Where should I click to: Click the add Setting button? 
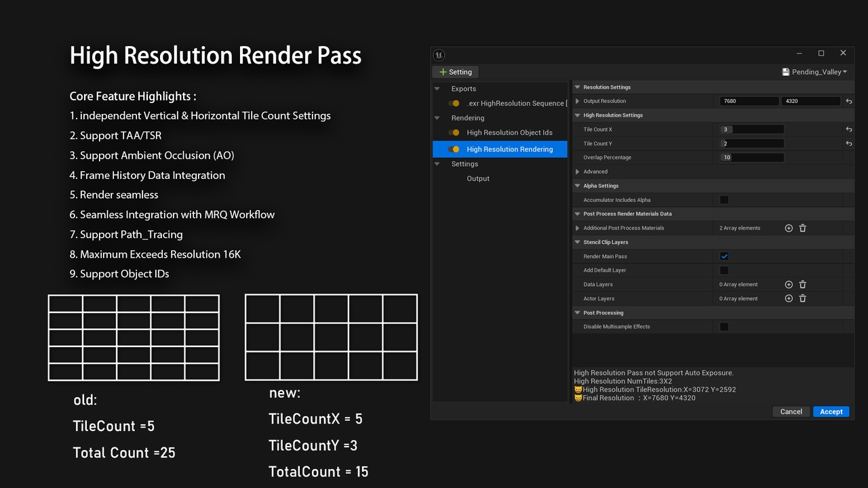pyautogui.click(x=455, y=72)
